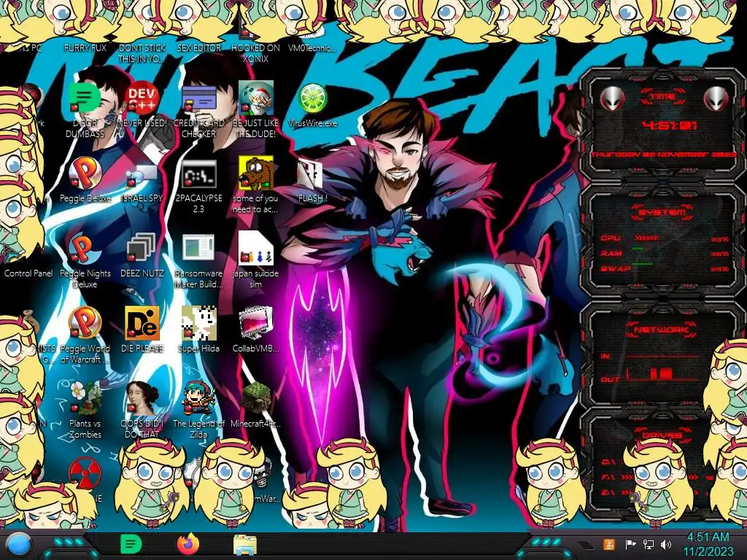This screenshot has width=747, height=560.
Task: Launch the Plants vs Zombies icon
Action: coord(85,397)
